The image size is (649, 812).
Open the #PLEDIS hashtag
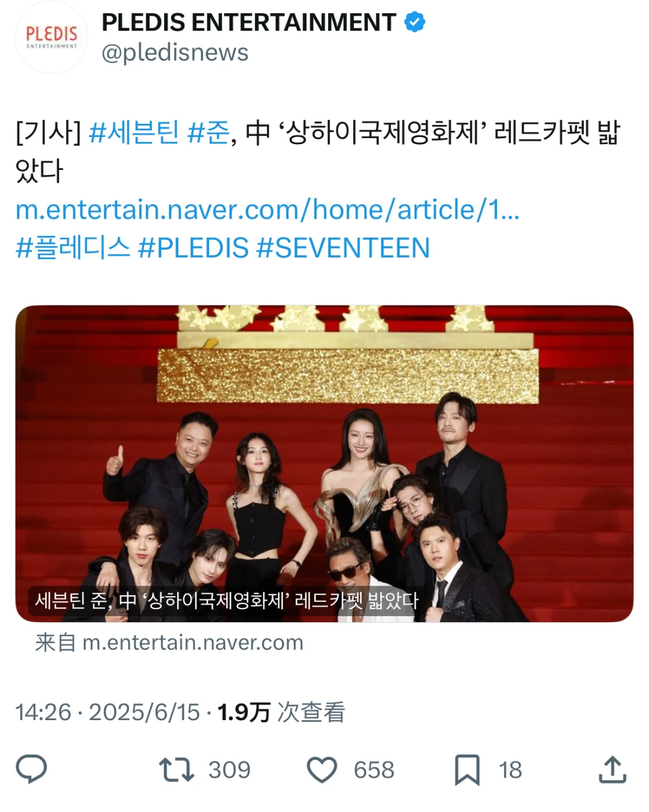[193, 247]
